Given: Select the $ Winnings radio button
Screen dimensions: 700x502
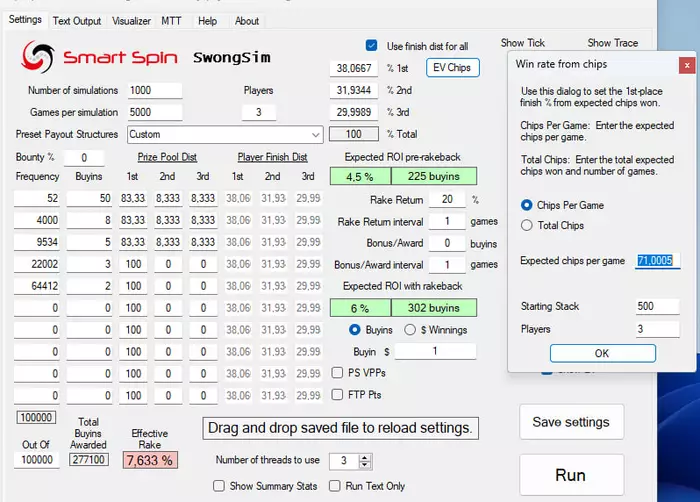Looking at the screenshot, I should tap(410, 330).
